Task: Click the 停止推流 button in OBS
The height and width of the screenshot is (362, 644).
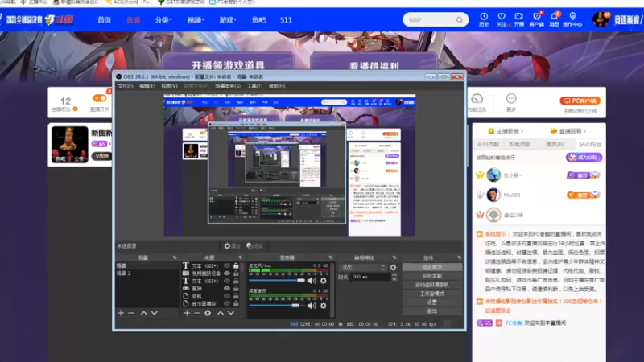Action: click(432, 267)
